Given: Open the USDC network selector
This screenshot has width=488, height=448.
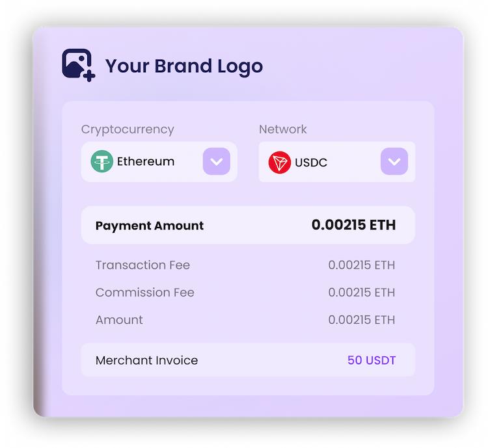Looking at the screenshot, I should tap(337, 161).
